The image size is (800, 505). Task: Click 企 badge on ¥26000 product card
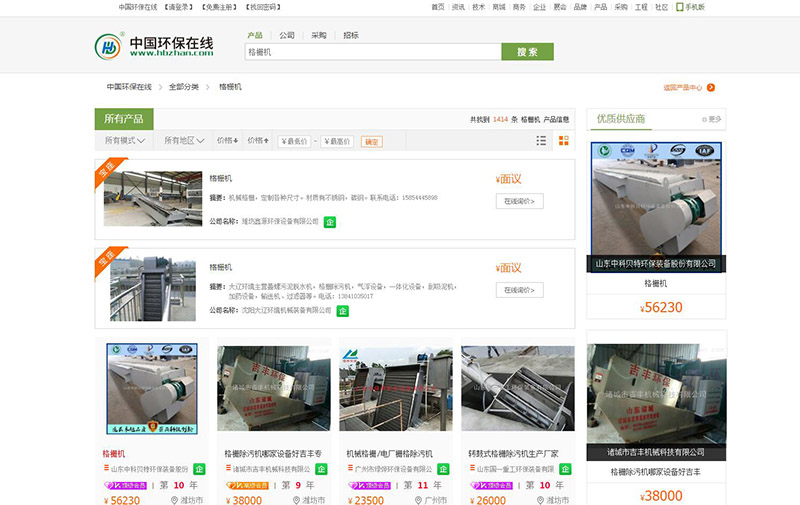tap(565, 469)
